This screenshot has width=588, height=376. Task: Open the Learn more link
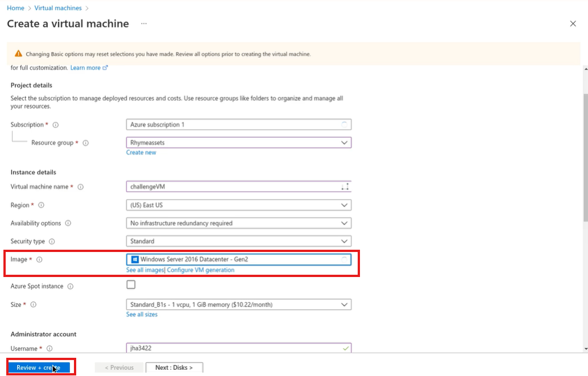click(x=85, y=68)
